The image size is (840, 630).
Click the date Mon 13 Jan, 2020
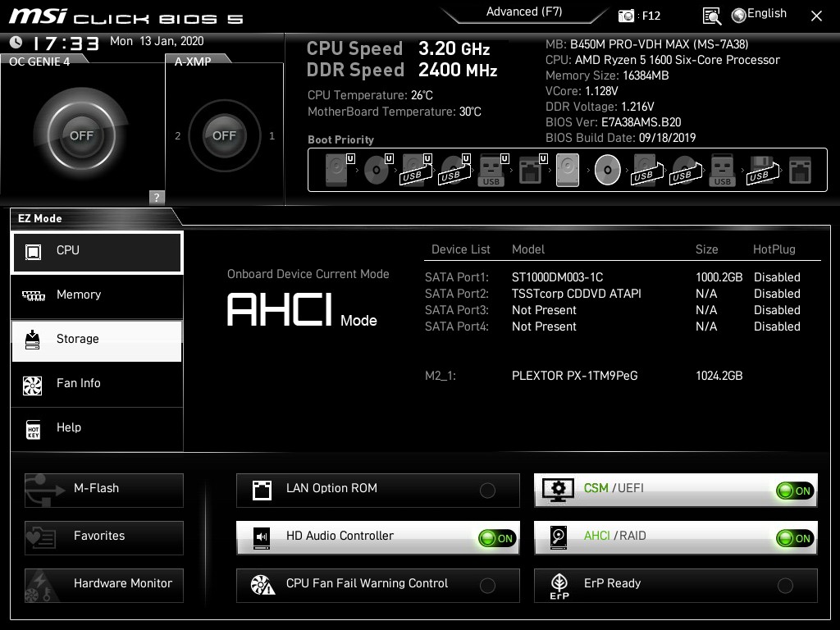point(157,41)
